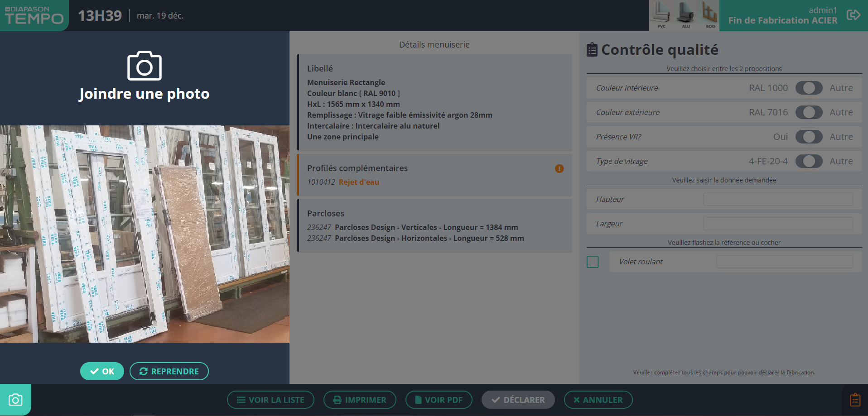Click the 'Autre' option for Présence VR?
Screen dimensions: 868x416
(841, 137)
